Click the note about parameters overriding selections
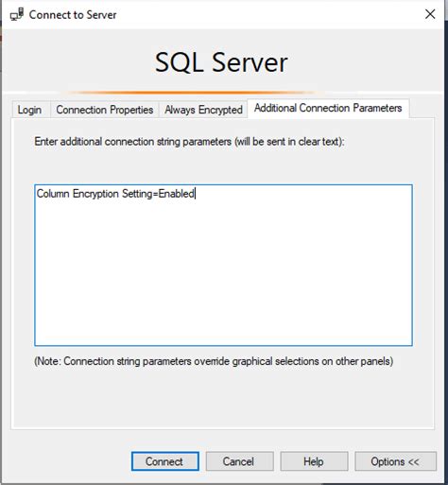Viewport: 448px width, 485px height. [x=214, y=361]
